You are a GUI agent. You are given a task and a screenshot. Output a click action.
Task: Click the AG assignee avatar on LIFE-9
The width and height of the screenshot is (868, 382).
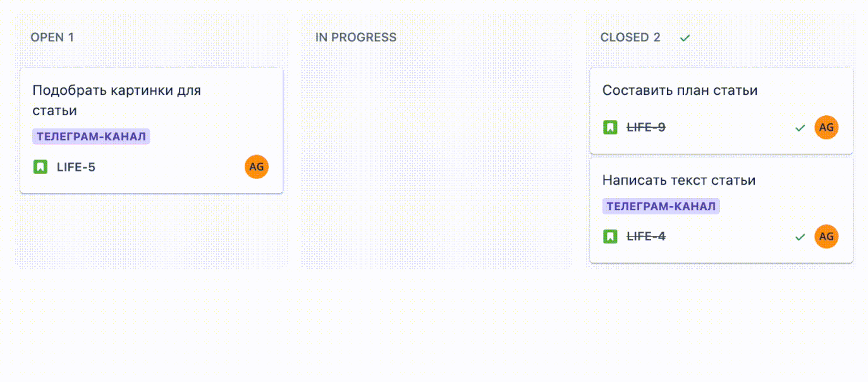pos(826,127)
